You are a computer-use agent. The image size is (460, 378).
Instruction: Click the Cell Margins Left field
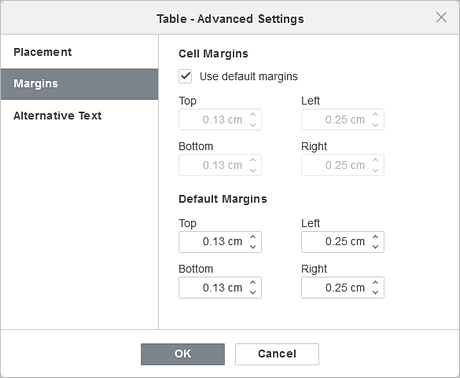point(343,119)
